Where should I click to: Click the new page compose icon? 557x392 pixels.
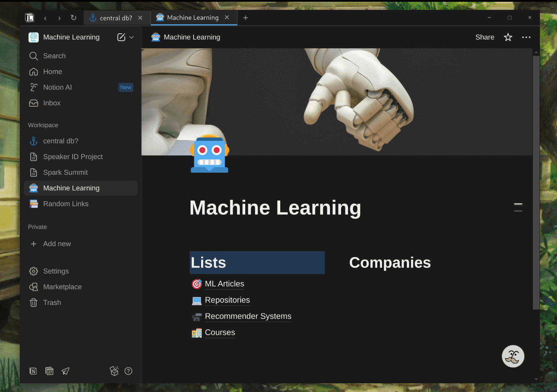(x=121, y=37)
